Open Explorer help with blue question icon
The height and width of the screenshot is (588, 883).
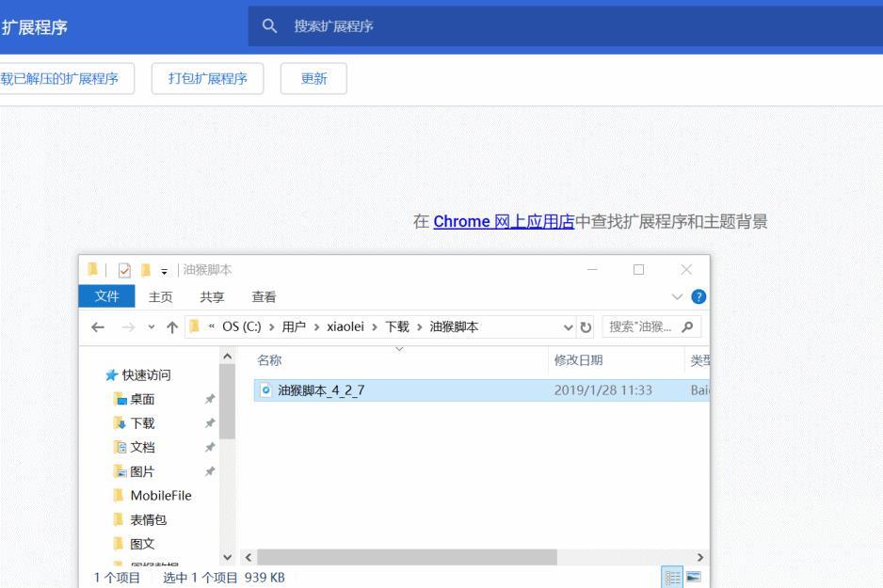point(698,296)
